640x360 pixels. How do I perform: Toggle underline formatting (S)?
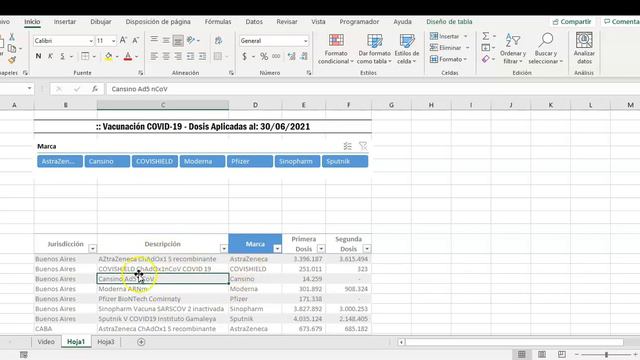coord(62,56)
